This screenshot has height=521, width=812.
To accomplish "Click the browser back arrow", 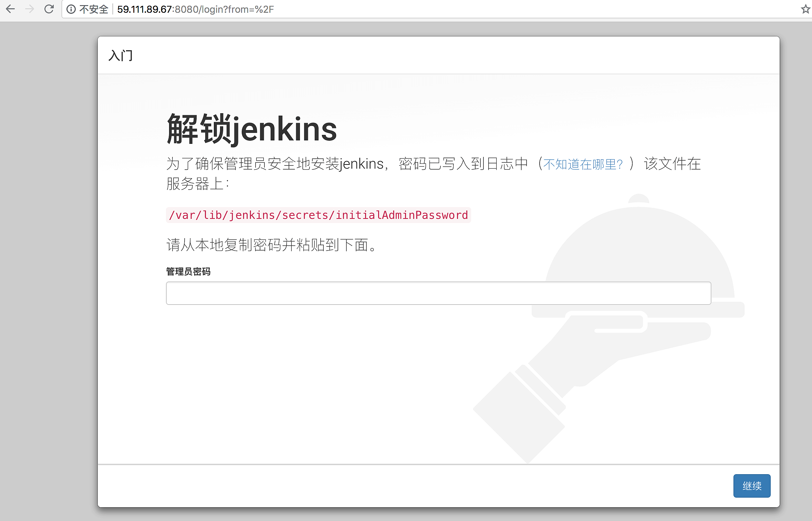I will (x=10, y=9).
